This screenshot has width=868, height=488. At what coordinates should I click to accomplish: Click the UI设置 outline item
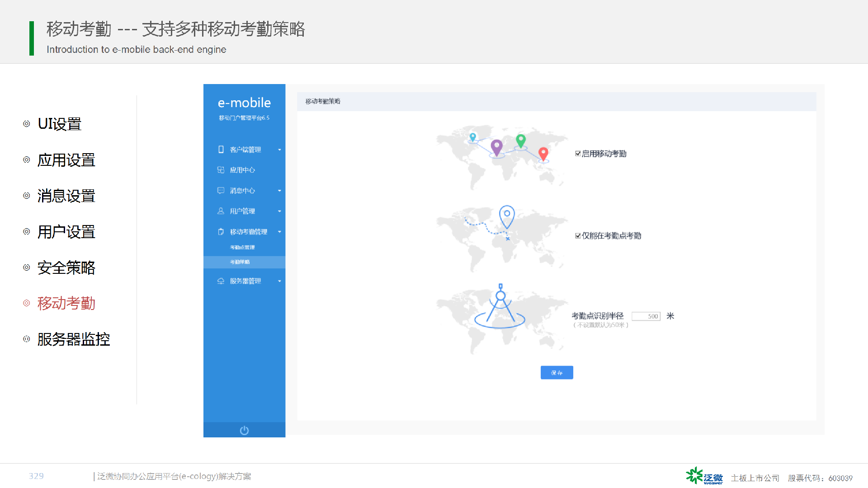pos(59,124)
